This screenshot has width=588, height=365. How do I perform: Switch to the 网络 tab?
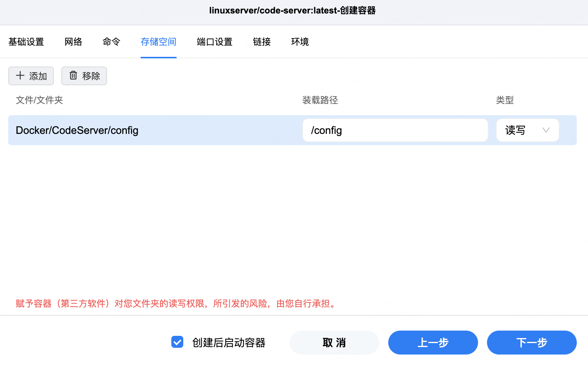click(x=73, y=42)
